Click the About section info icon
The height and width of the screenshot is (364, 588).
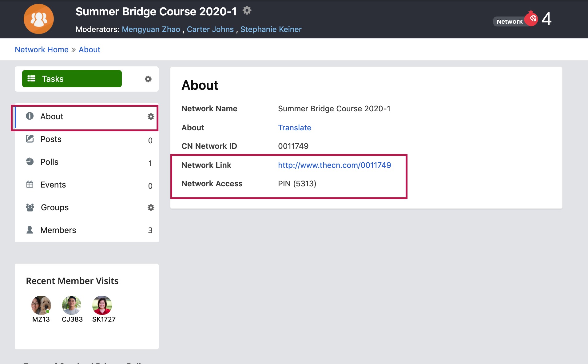(x=30, y=116)
